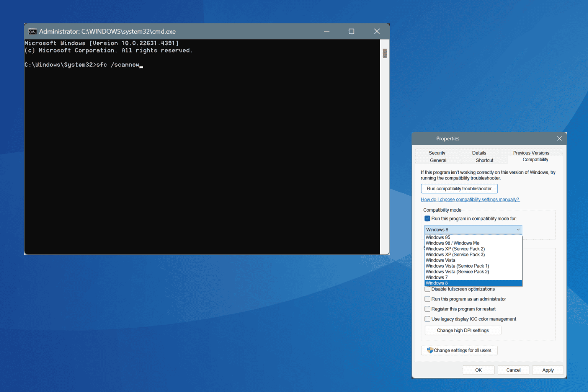Click Change settings for all users

click(459, 350)
